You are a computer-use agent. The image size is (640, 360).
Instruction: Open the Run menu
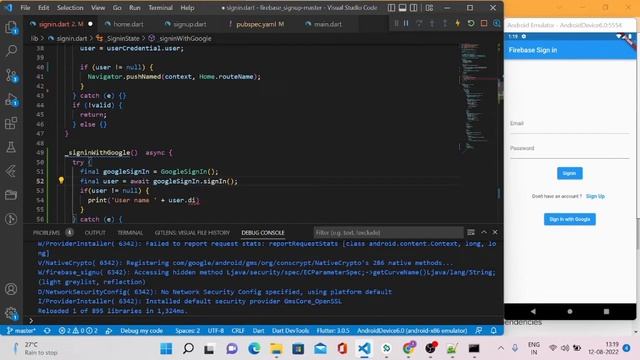click(x=134, y=8)
